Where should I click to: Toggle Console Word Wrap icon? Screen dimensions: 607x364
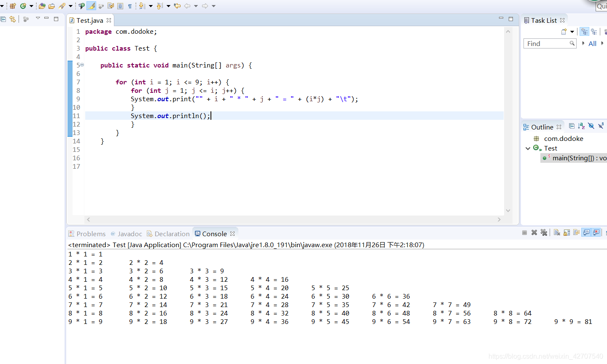pos(576,232)
